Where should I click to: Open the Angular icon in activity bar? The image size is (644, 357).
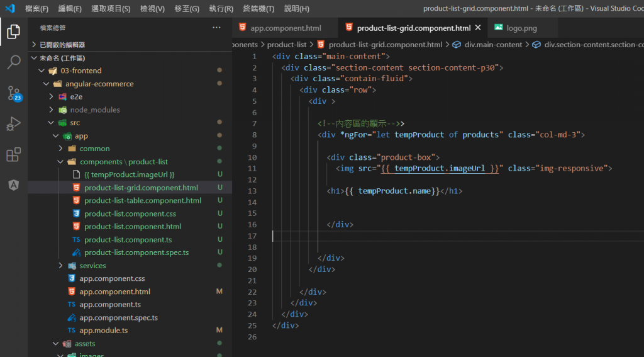point(13,185)
